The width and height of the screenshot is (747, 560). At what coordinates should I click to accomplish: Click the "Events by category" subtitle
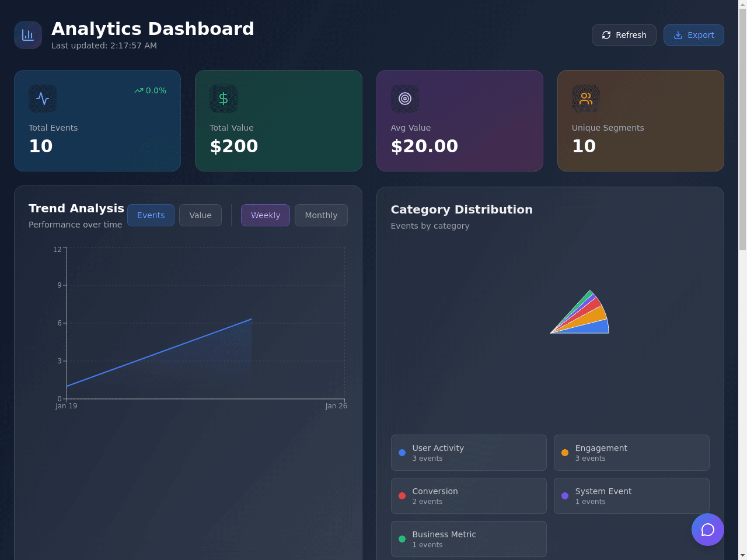[430, 226]
